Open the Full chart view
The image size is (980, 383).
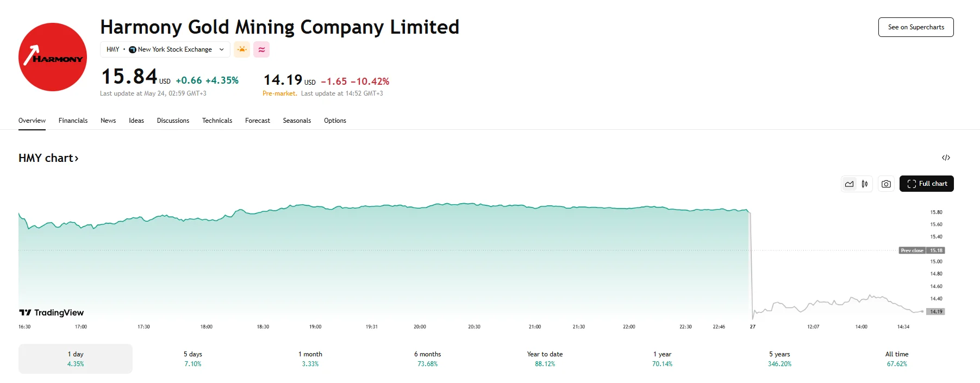tap(927, 184)
